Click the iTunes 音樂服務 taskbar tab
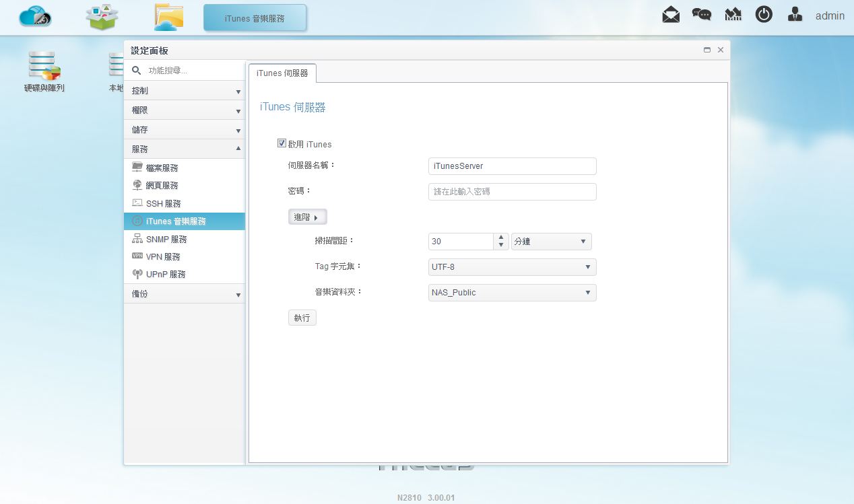854x504 pixels. point(255,18)
